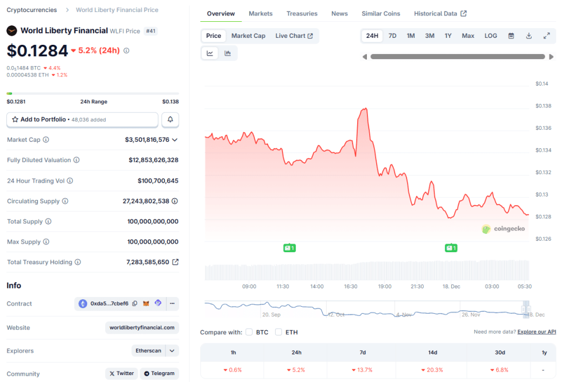Tick the ETH compare checkbox

pos(278,332)
